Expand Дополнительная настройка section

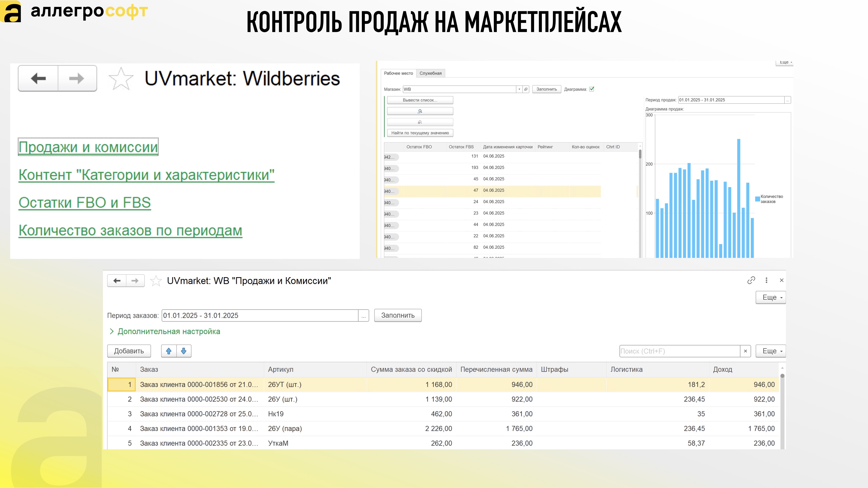[165, 331]
